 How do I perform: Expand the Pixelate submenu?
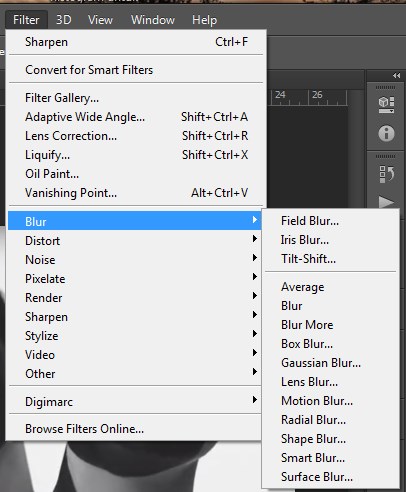click(x=135, y=279)
